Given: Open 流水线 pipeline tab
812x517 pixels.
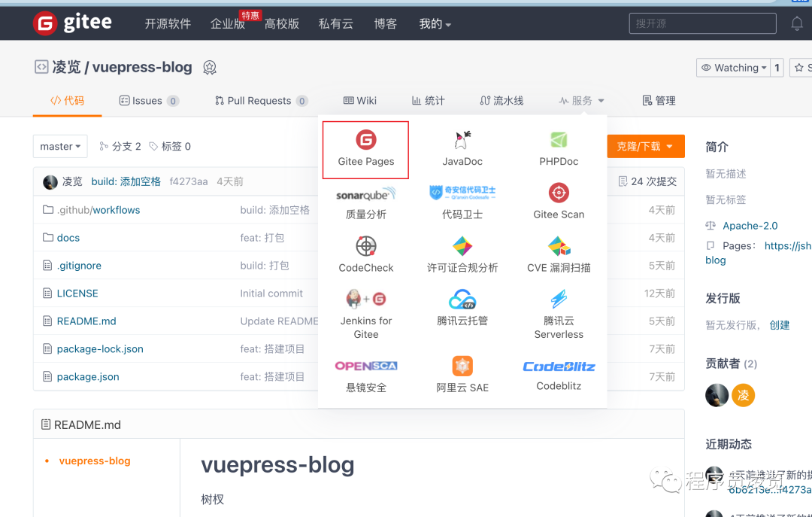Looking at the screenshot, I should tap(501, 101).
